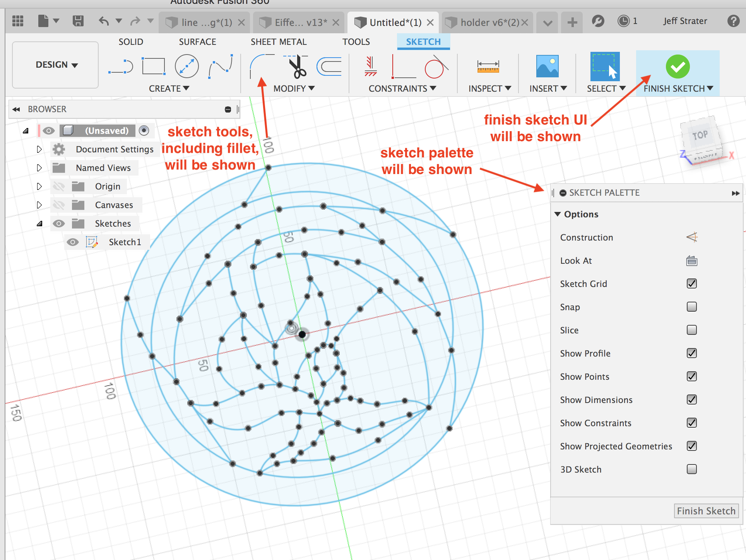Open the extensions icon left of job status
The height and width of the screenshot is (560, 746).
point(598,21)
